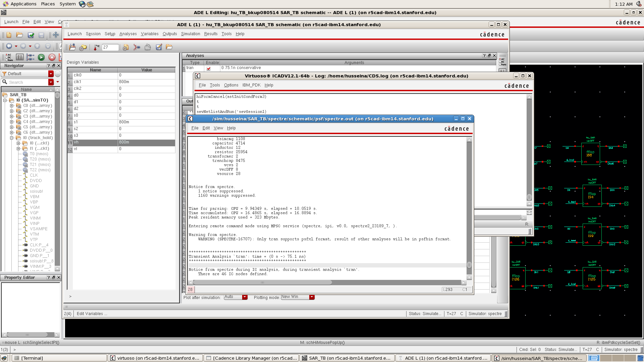Click the clk1 value cell 800m

146,82
